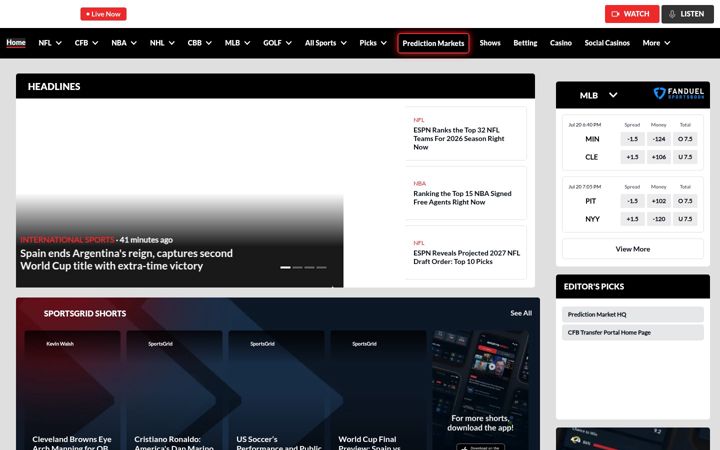Click the Live Now button

click(103, 14)
